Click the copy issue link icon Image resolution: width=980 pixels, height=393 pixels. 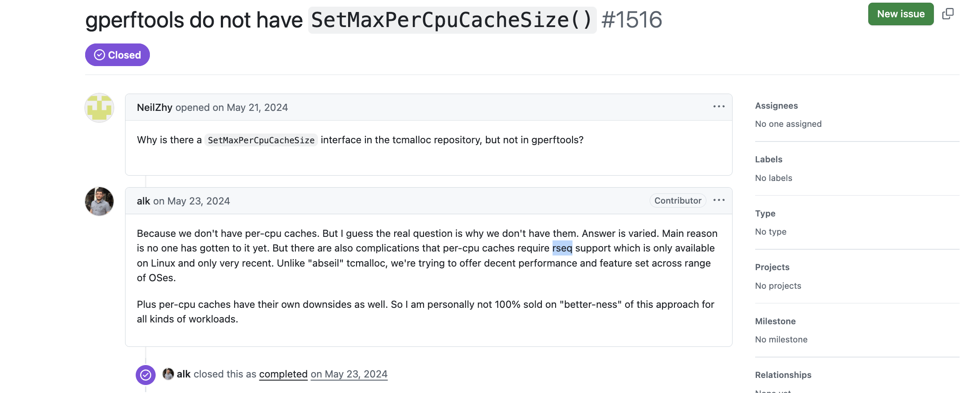click(948, 14)
